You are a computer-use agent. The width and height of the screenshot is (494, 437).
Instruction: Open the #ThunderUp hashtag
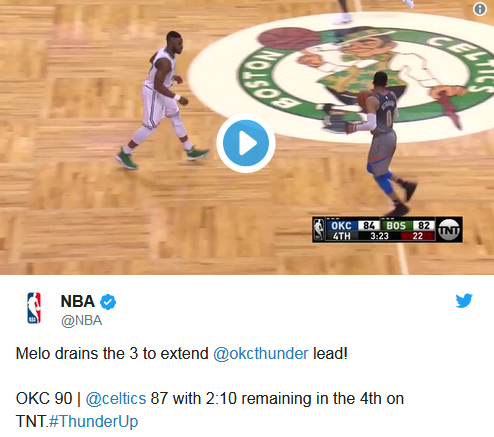93,421
